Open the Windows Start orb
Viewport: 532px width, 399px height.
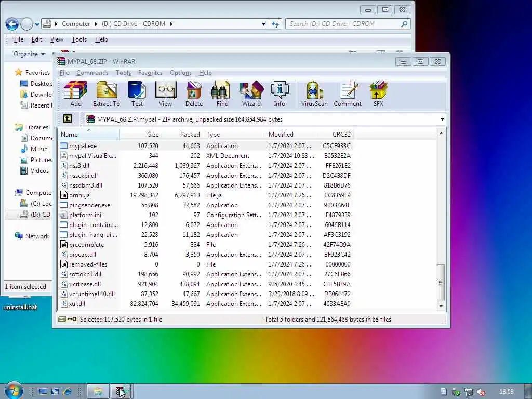[13, 391]
